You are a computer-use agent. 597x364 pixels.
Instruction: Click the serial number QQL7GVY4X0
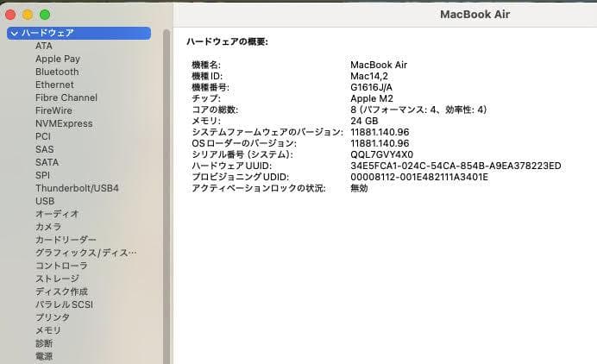(x=381, y=154)
